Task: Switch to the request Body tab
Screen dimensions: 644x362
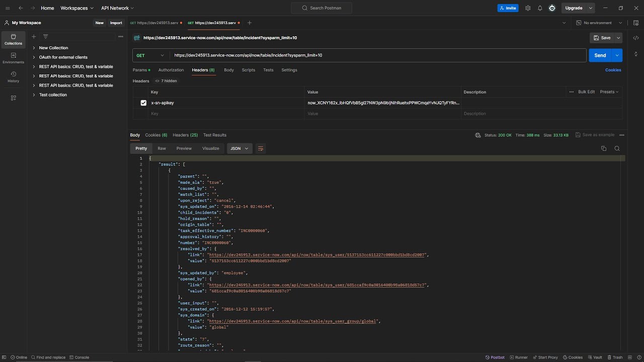Action: 229,70
